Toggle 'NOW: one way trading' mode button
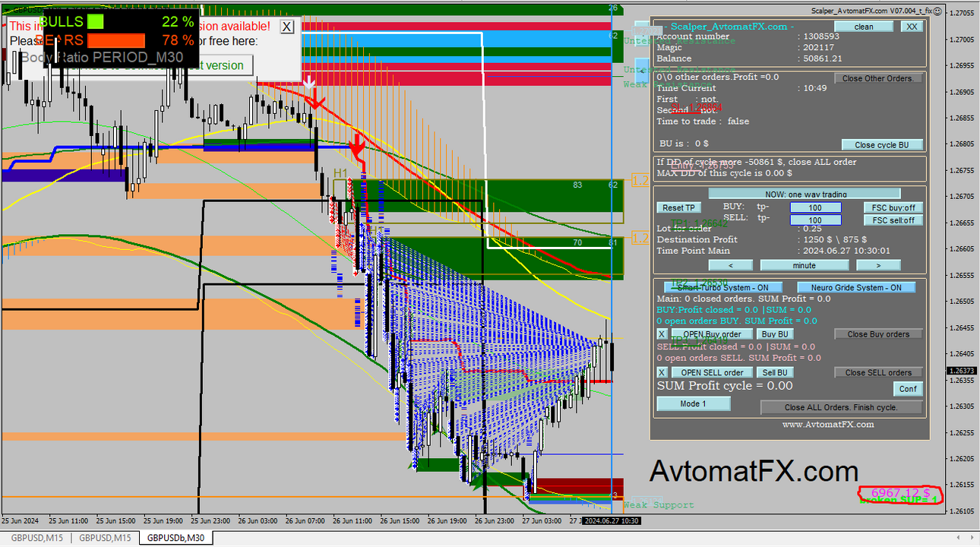 point(805,194)
